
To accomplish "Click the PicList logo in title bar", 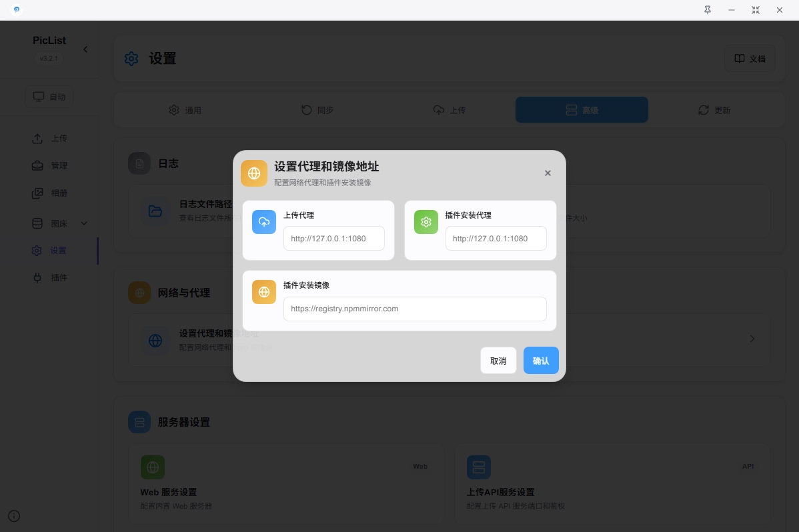I will [17, 10].
